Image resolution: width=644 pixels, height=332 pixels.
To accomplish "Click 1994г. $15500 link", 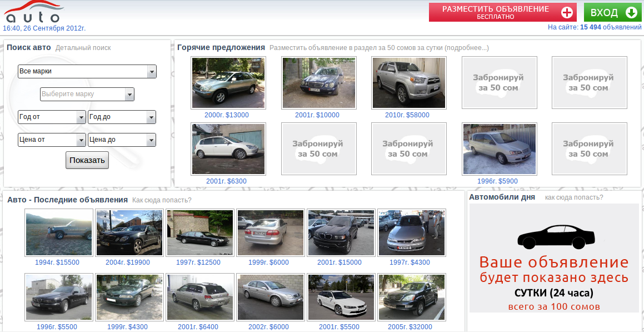I will point(57,262).
